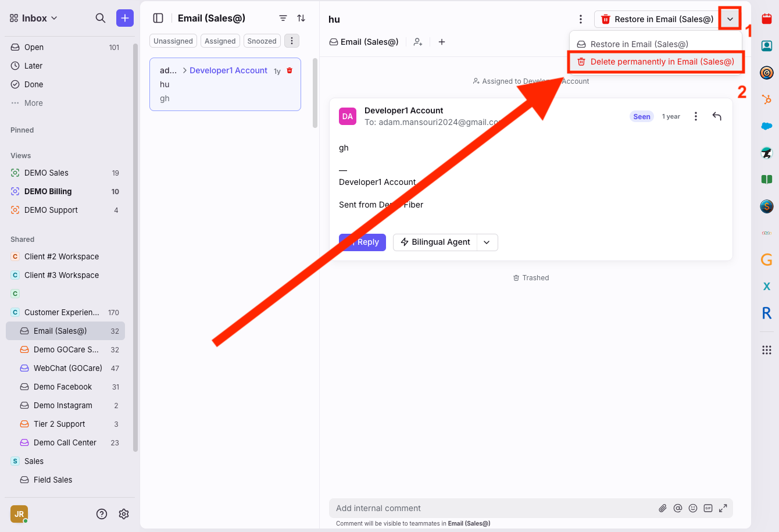This screenshot has width=779, height=532.
Task: Toggle the sidebar panel layout icon
Action: [x=158, y=18]
